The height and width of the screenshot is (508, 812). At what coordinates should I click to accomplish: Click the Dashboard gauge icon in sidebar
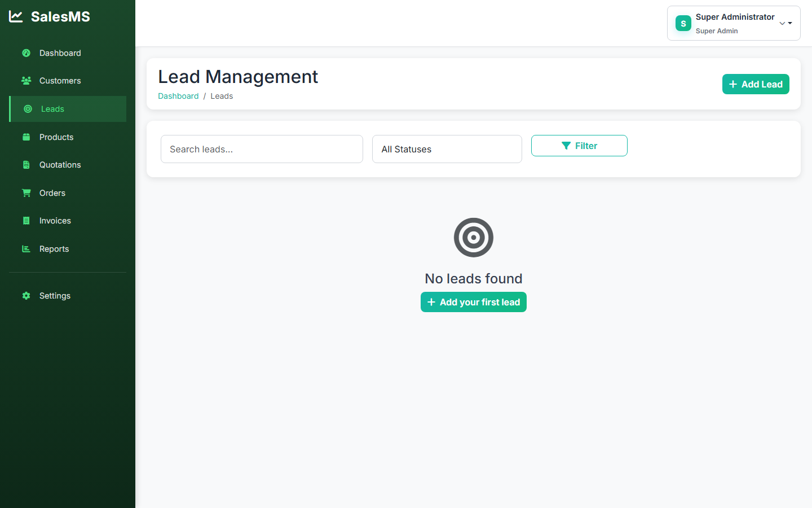[x=26, y=53]
